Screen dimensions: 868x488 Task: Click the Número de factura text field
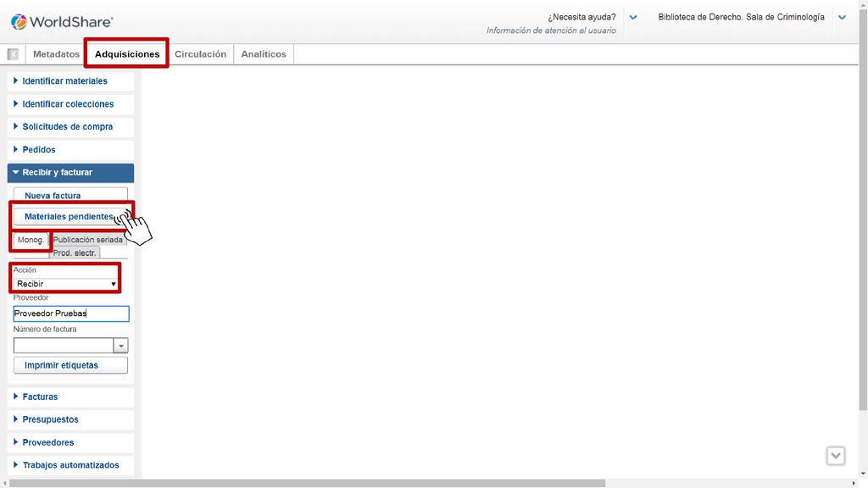64,346
